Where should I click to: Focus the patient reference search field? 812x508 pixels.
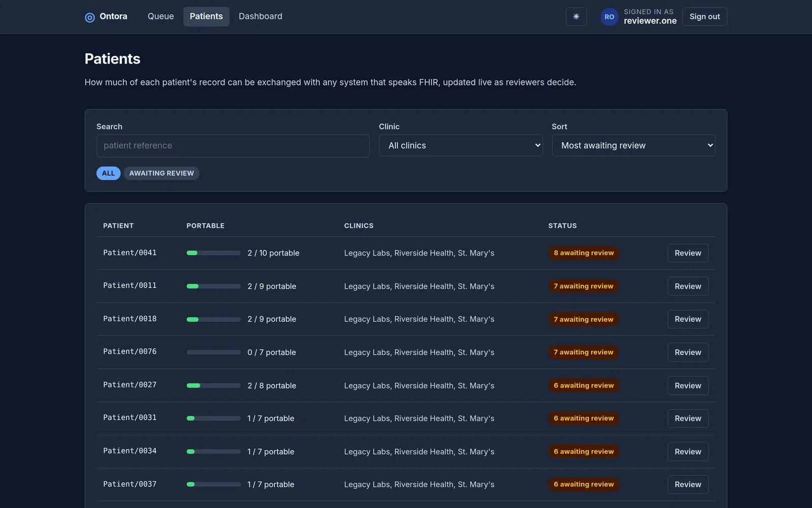(x=233, y=146)
